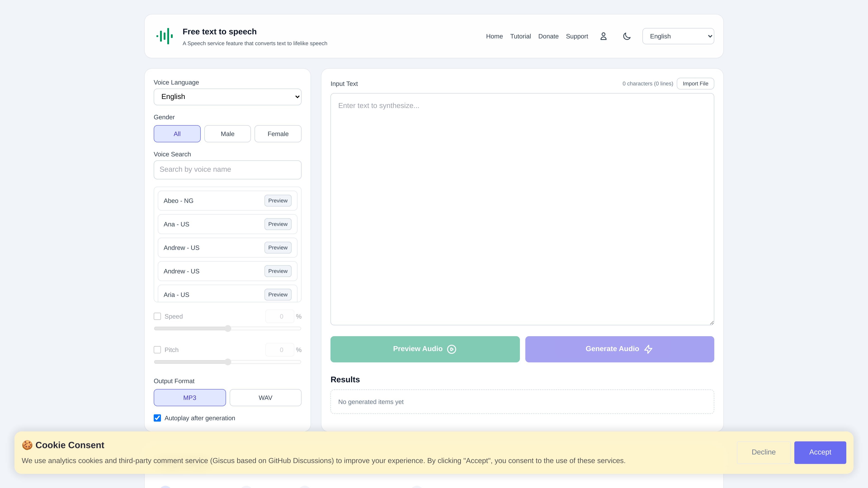The width and height of the screenshot is (868, 488).
Task: Click into the Enter text to synthesize area
Action: [x=522, y=209]
